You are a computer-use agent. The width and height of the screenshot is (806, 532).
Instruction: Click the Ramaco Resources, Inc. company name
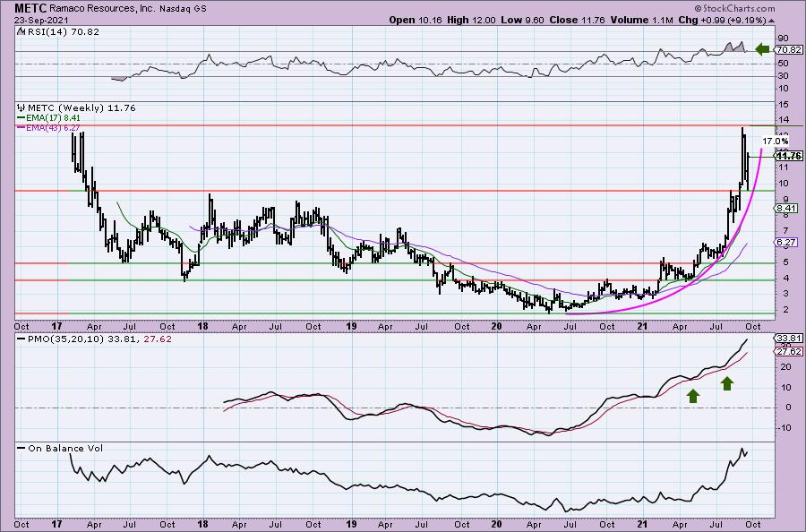click(x=102, y=9)
